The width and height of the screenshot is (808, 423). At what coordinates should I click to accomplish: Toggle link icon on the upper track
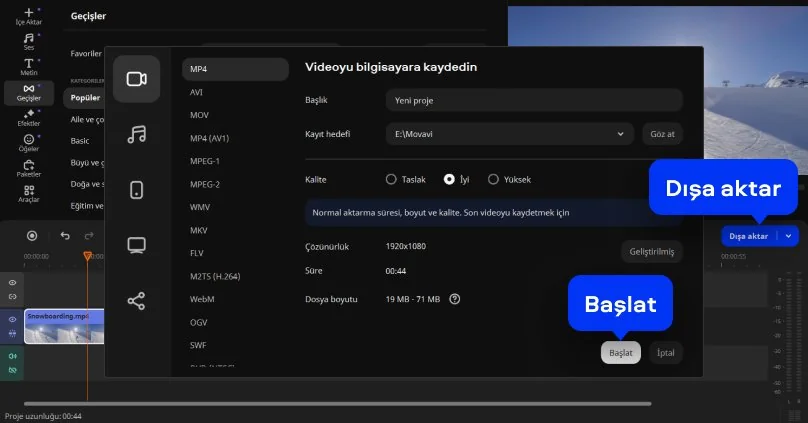point(12,296)
